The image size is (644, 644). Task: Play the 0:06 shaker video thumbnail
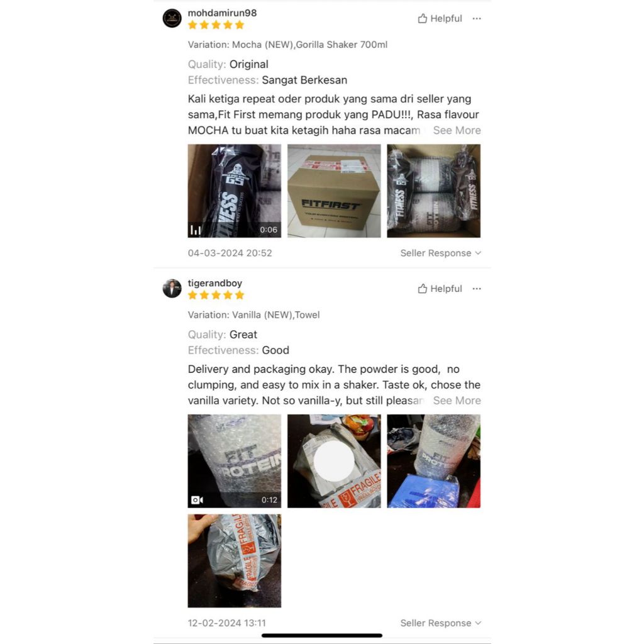235,191
